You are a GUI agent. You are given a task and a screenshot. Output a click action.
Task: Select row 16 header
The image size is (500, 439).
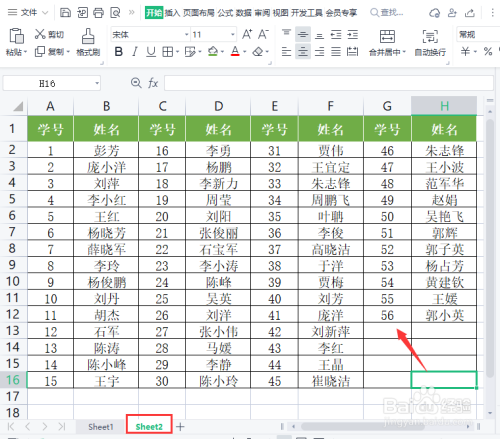click(x=13, y=380)
